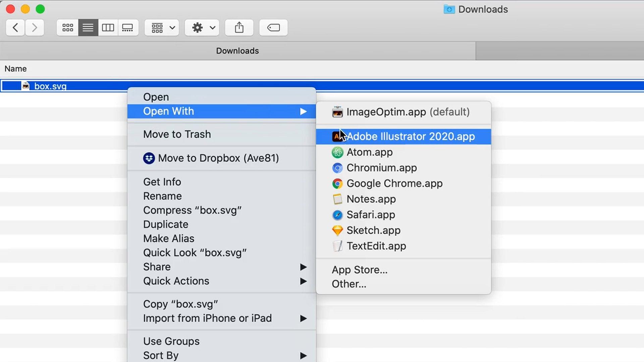Switch to column view in toolbar
This screenshot has height=362, width=644.
pos(108,27)
